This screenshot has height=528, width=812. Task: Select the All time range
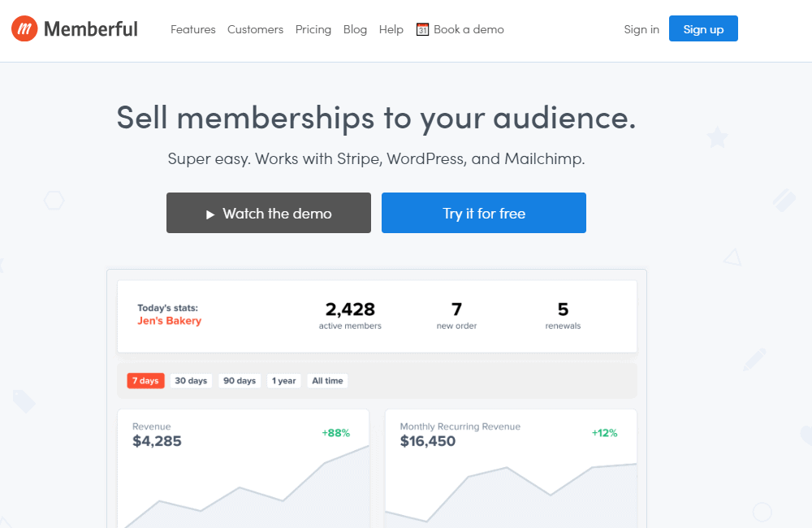[x=327, y=380]
